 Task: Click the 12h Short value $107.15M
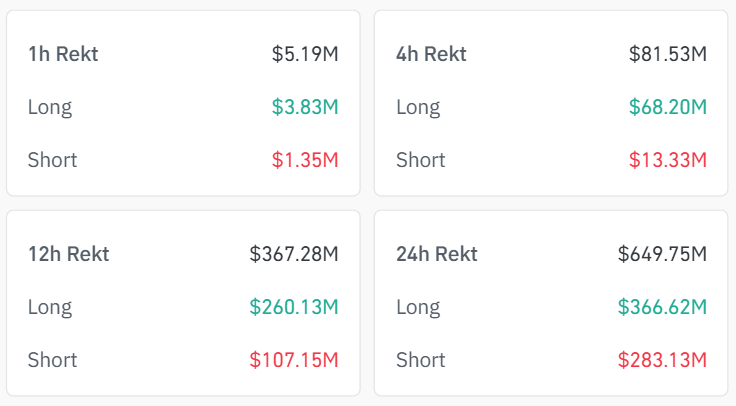(x=294, y=360)
